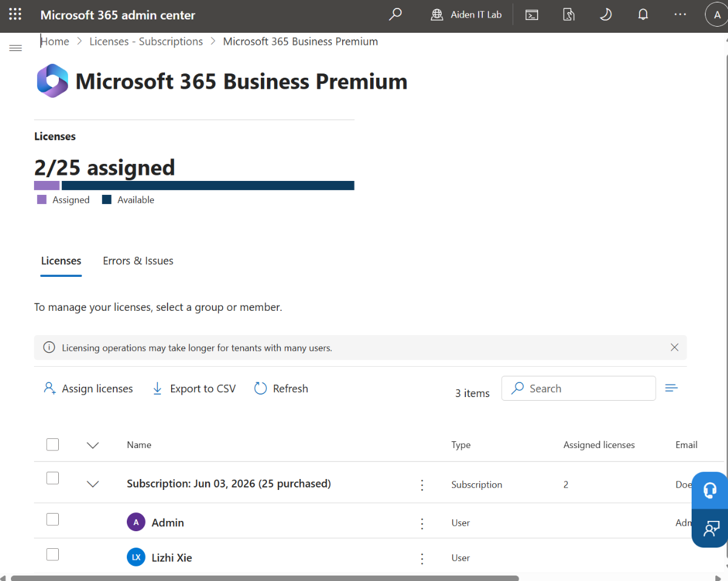Sort by the Type column header
The image size is (728, 581).
[x=461, y=445]
